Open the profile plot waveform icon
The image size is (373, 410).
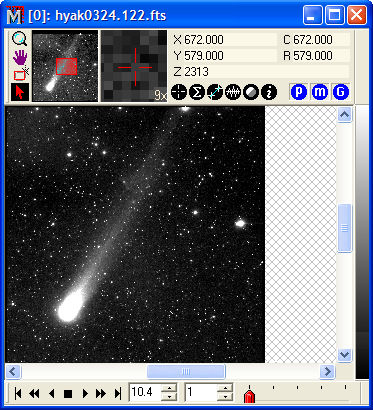coord(233,92)
